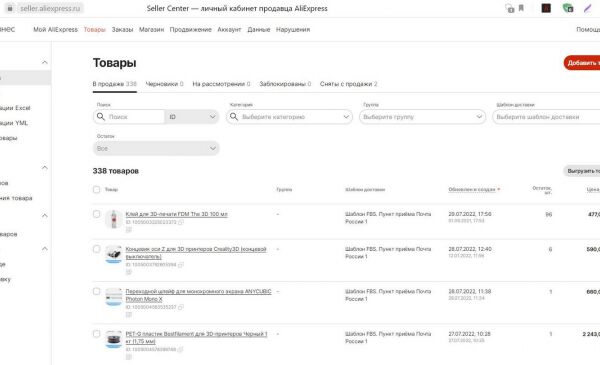Viewport: 600px width, 365px height.
Task: Click the '338 товаров' count heading
Action: [116, 171]
